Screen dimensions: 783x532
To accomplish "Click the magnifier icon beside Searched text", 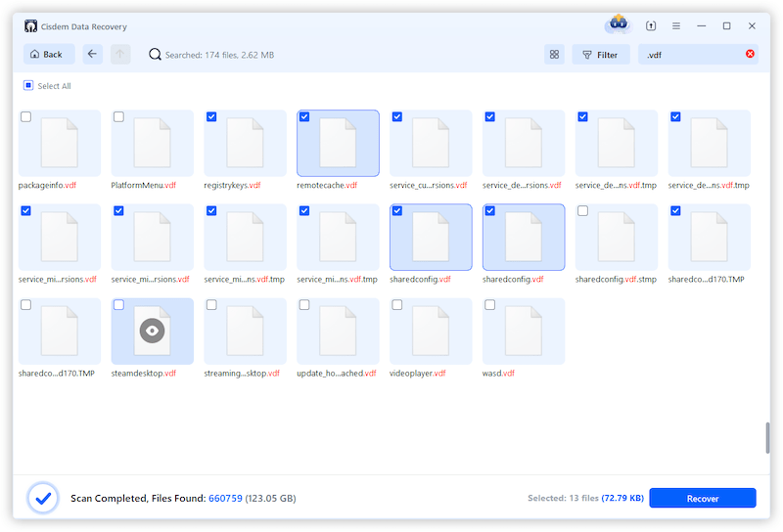I will tap(155, 55).
